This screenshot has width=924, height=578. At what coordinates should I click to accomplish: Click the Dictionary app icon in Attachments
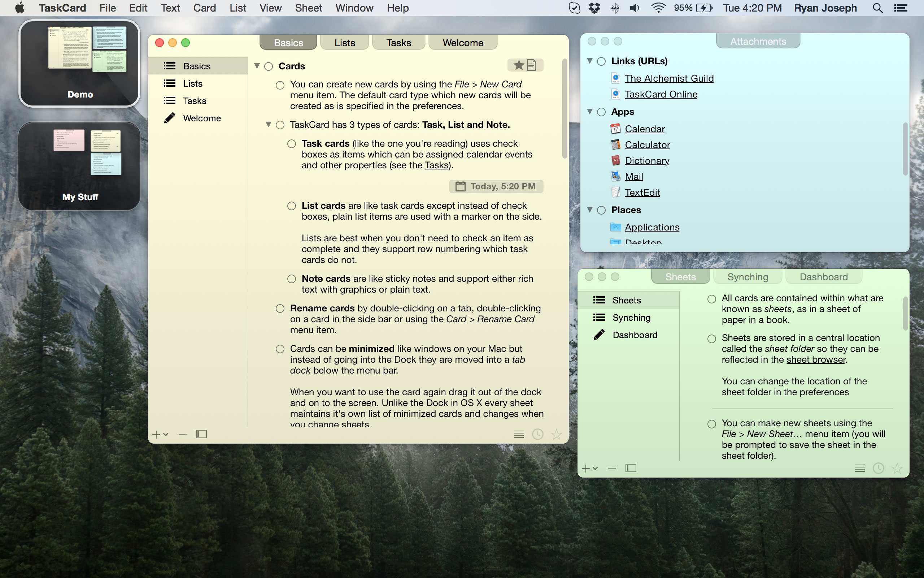click(615, 160)
